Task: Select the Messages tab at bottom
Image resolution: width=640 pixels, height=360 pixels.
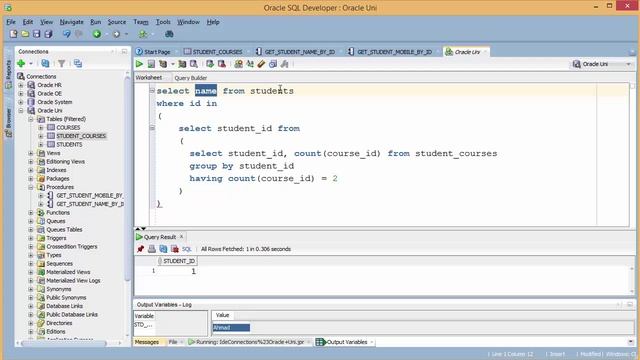Action: click(x=147, y=342)
